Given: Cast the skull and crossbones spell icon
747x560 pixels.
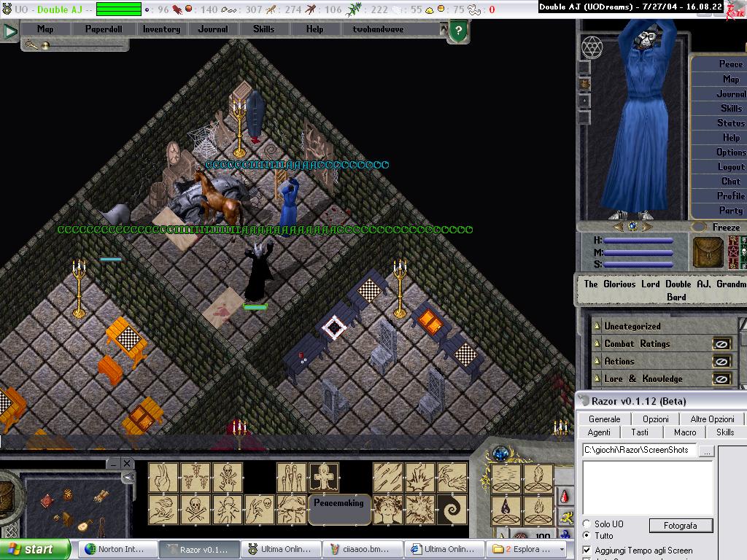Looking at the screenshot, I should 196,509.
